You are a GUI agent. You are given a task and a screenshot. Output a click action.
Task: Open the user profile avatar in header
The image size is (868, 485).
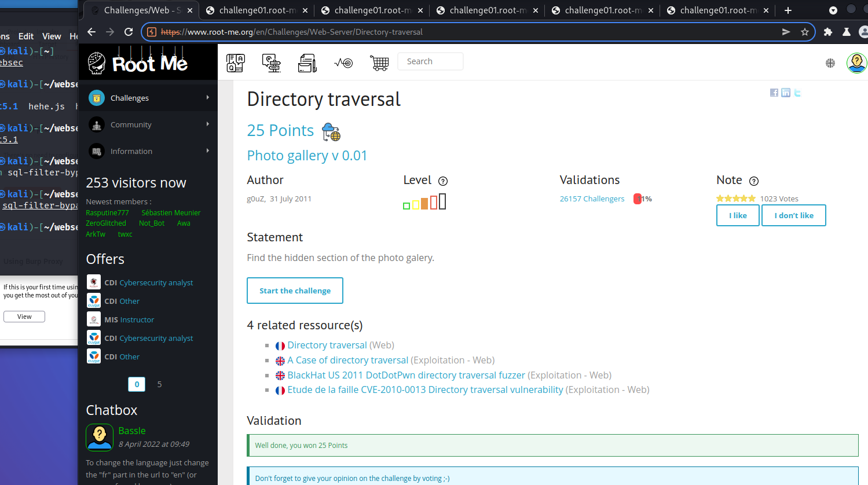(x=856, y=63)
